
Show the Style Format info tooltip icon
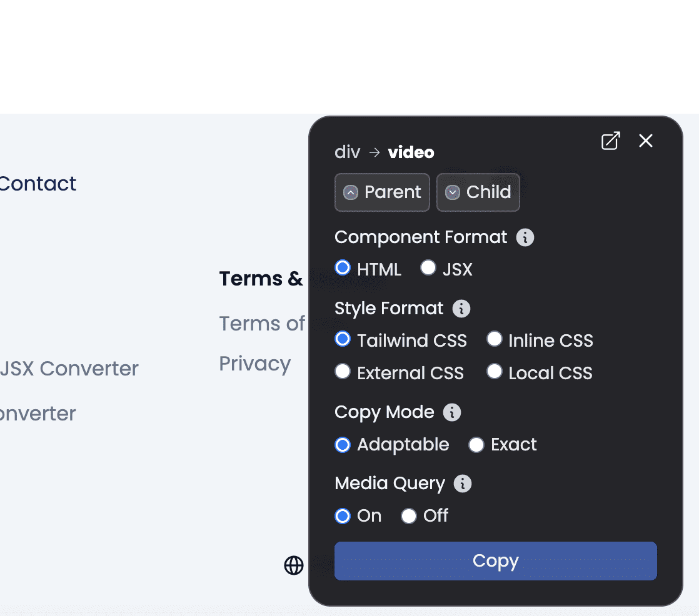461,309
